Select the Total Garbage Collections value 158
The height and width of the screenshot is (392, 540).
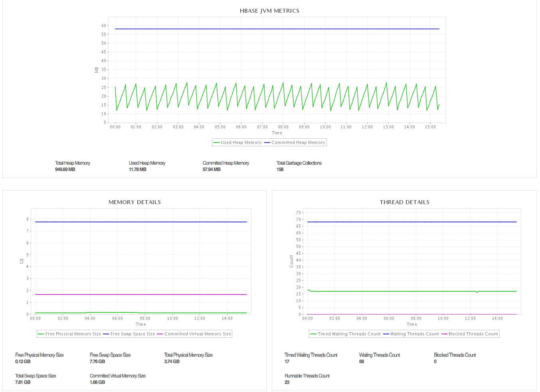coord(280,169)
